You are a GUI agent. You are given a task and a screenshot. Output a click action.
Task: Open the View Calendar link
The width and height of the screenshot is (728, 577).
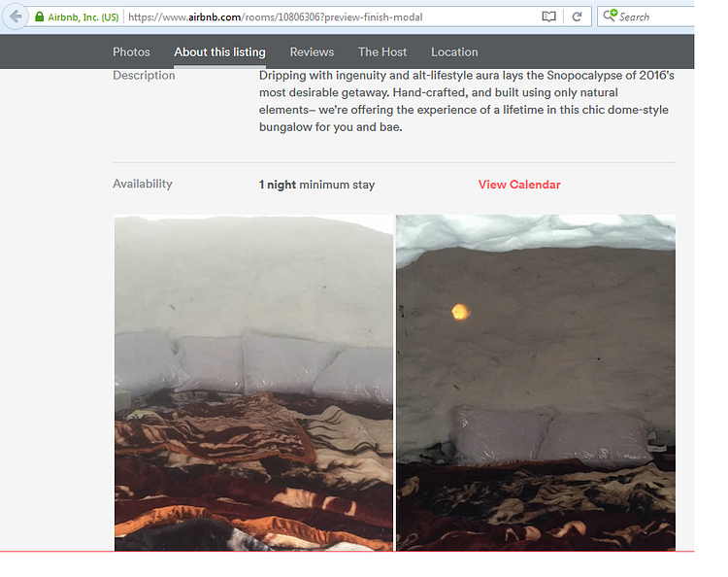click(x=519, y=185)
